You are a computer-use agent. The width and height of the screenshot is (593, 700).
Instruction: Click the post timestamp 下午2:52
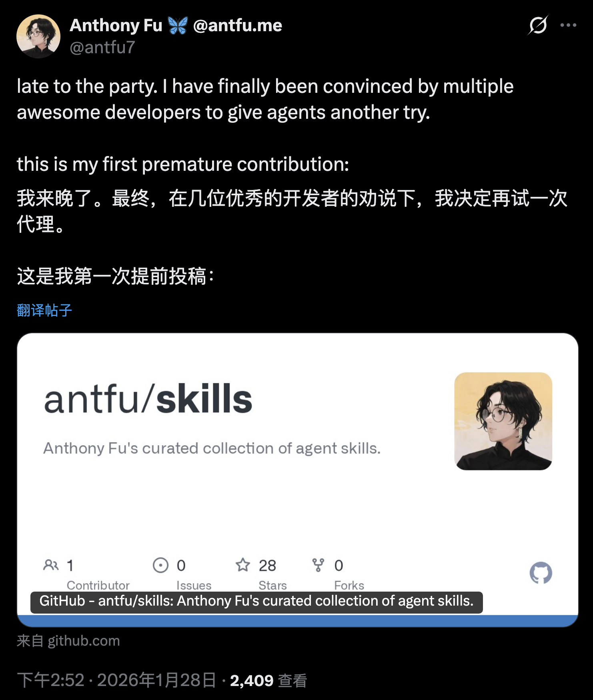click(x=51, y=680)
